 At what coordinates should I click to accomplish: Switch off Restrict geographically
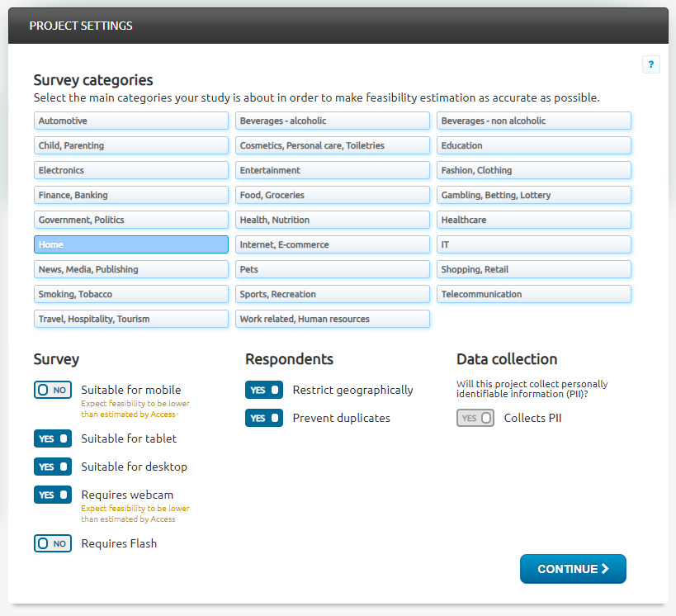pos(264,390)
